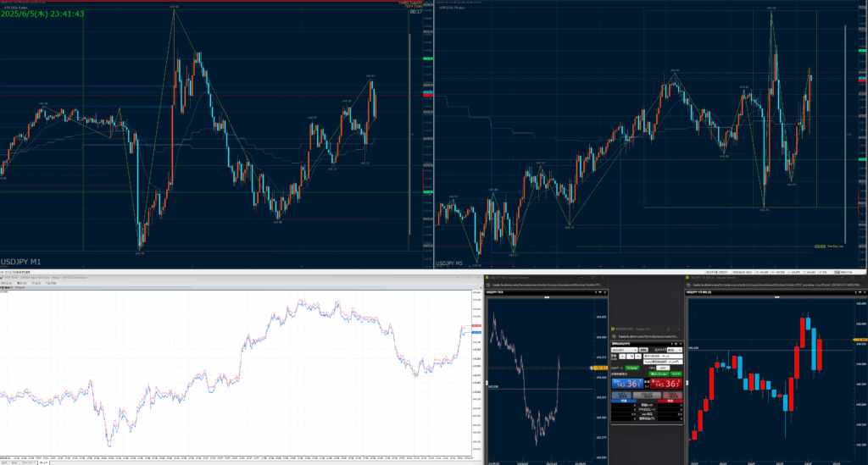Image resolution: width=868 pixels, height=465 pixels.
Task: Click the popout icon in USDJPY TICK panel header
Action: pyautogui.click(x=600, y=292)
